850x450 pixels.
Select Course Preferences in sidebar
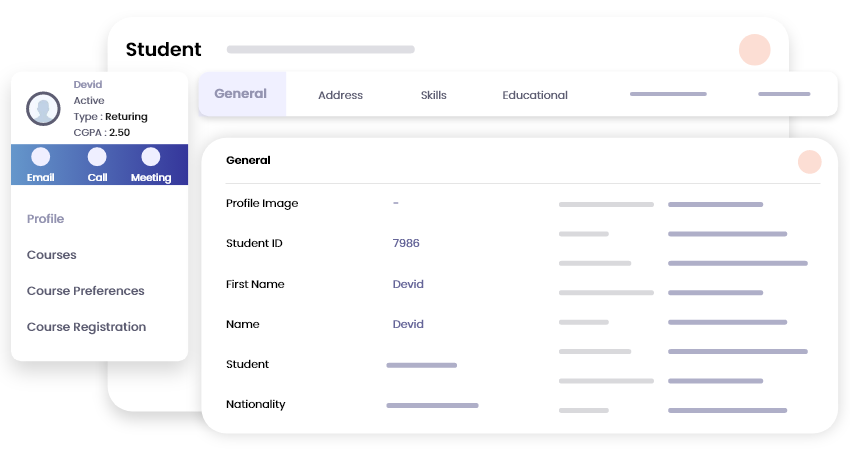(86, 291)
